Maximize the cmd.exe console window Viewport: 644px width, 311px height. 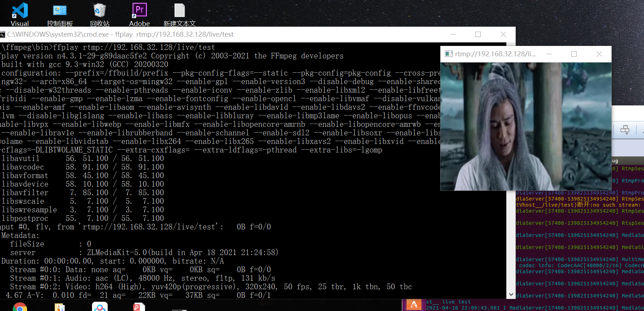click(478, 35)
